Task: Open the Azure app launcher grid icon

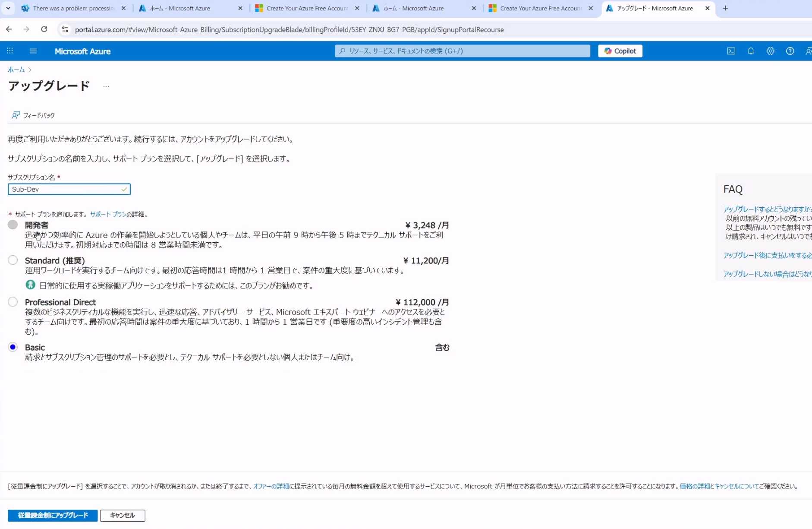Action: (10, 51)
